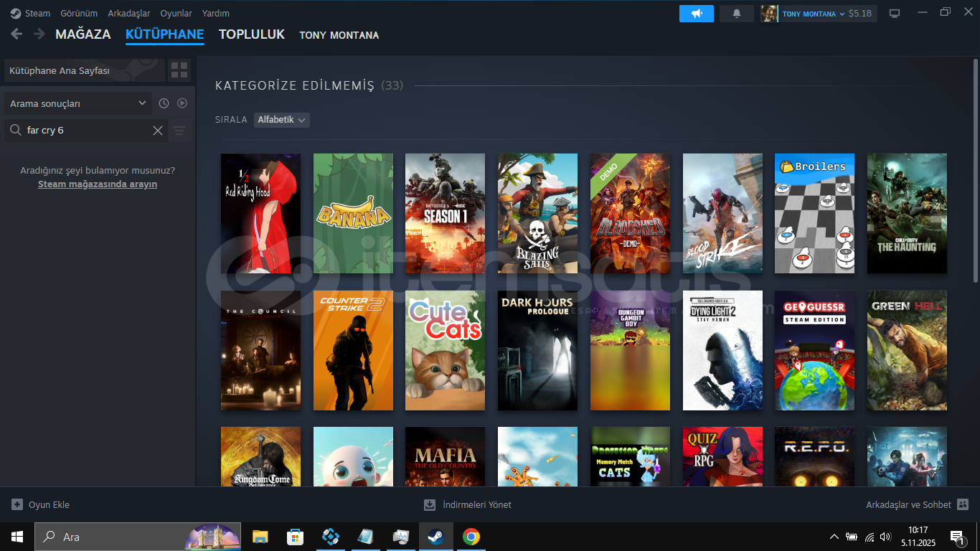This screenshot has width=980, height=551.
Task: Expand the Arama sonuçları dropdown
Action: click(x=77, y=103)
